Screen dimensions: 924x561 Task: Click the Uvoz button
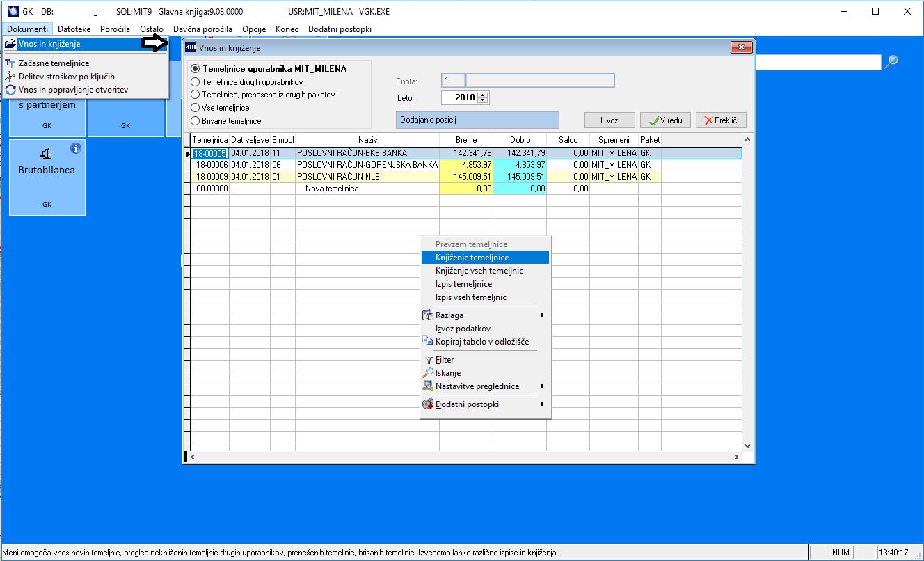pyautogui.click(x=610, y=120)
